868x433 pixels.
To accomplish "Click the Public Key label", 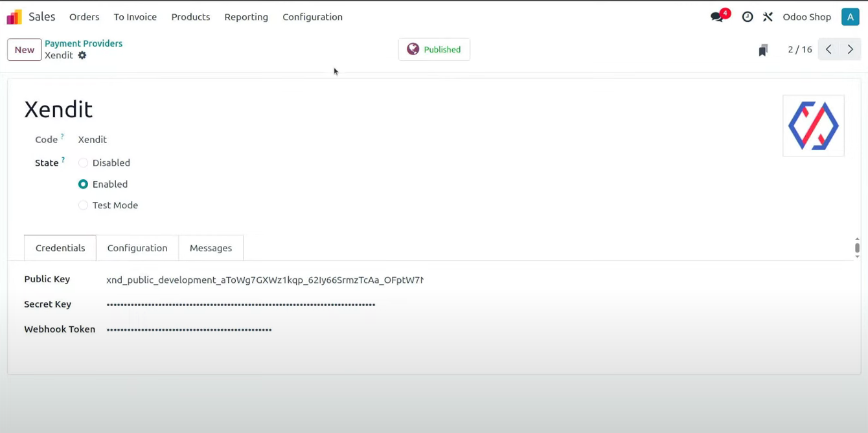I will click(47, 280).
